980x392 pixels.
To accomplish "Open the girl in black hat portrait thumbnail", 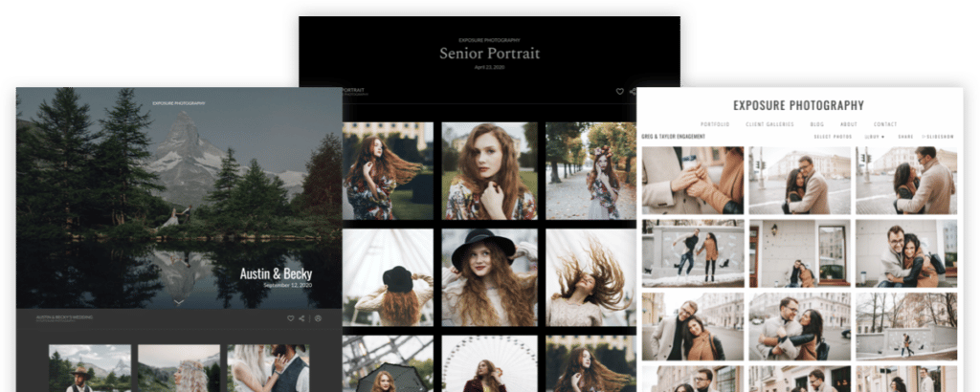I will tap(489, 277).
